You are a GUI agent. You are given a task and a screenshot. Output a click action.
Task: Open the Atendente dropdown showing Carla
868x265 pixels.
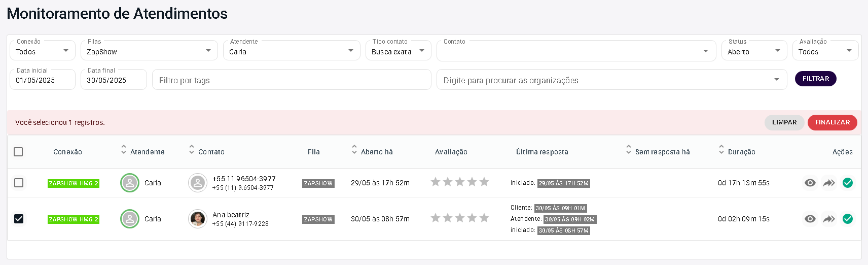click(x=291, y=51)
